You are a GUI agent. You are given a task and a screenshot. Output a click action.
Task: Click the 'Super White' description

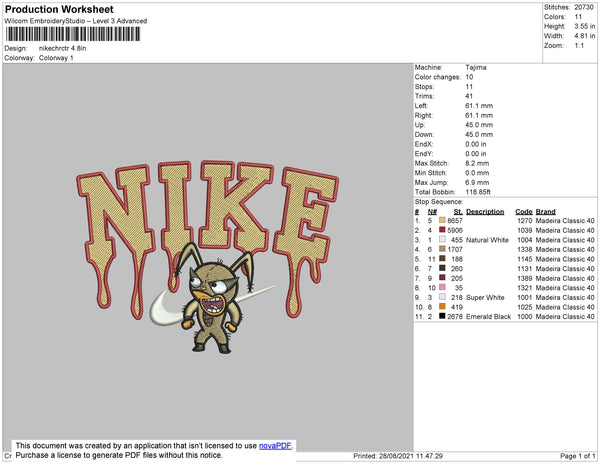(x=485, y=297)
